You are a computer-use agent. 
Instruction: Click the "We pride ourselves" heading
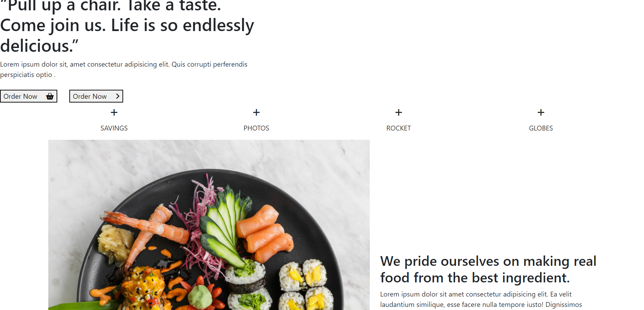488,269
